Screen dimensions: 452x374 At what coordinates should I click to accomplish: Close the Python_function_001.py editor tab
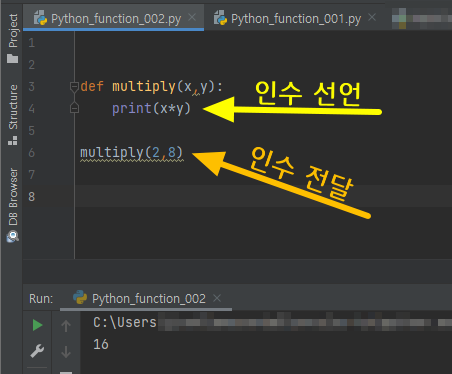(372, 17)
